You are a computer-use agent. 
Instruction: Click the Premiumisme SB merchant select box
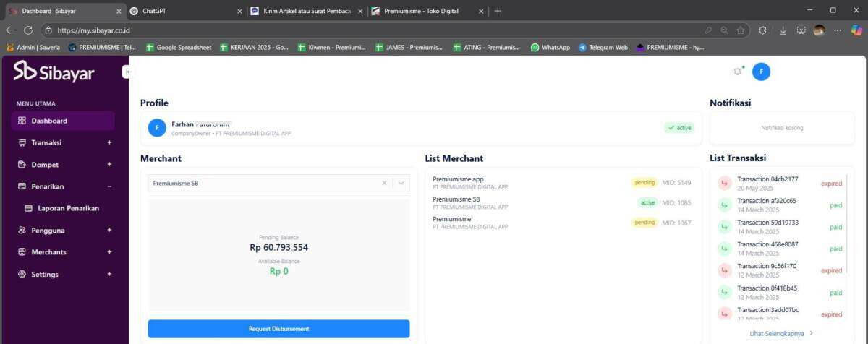[x=278, y=183]
